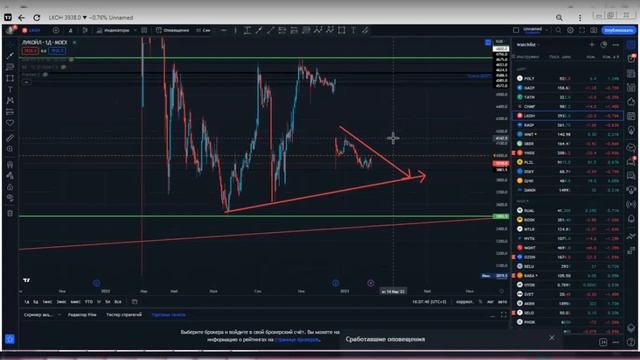Open the Индикаторы indicators menu
Image resolution: width=640 pixels, height=360 pixels.
point(113,30)
